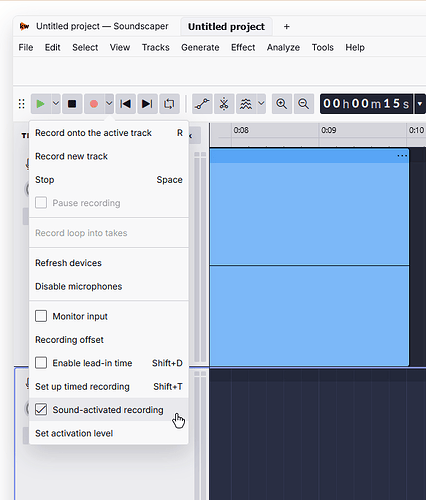Collapse the Record options dropdown arrow
The width and height of the screenshot is (426, 500).
(109, 104)
